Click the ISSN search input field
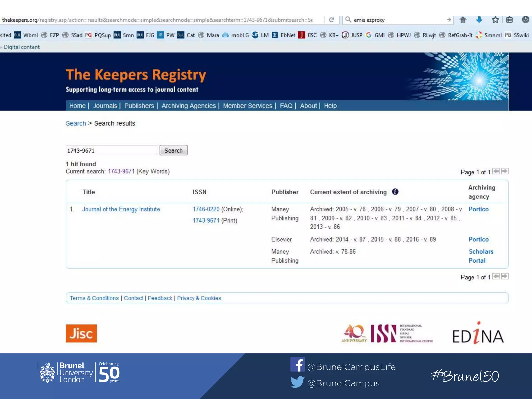The image size is (532, 399). 111,150
